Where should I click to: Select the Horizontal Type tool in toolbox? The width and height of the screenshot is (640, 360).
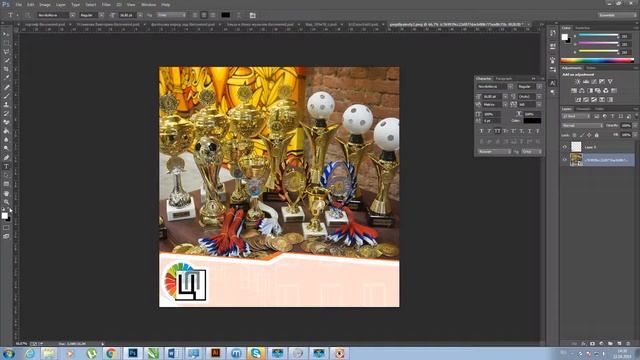(x=6, y=167)
